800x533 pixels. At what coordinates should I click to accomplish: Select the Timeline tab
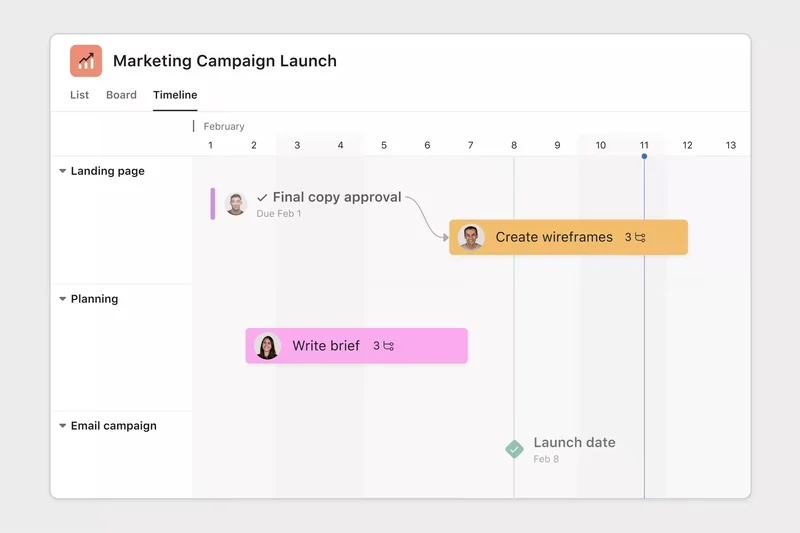coord(175,95)
